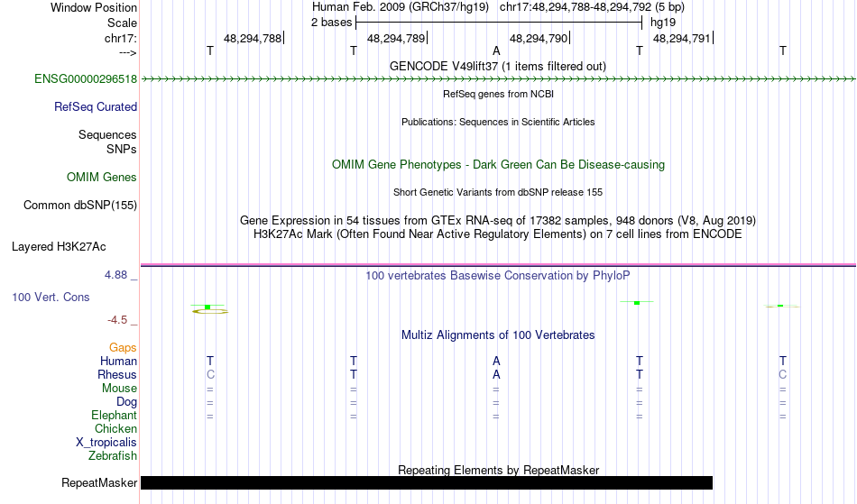The image size is (857, 504).
Task: Click the black RepeatMasker element bar
Action: [x=427, y=482]
